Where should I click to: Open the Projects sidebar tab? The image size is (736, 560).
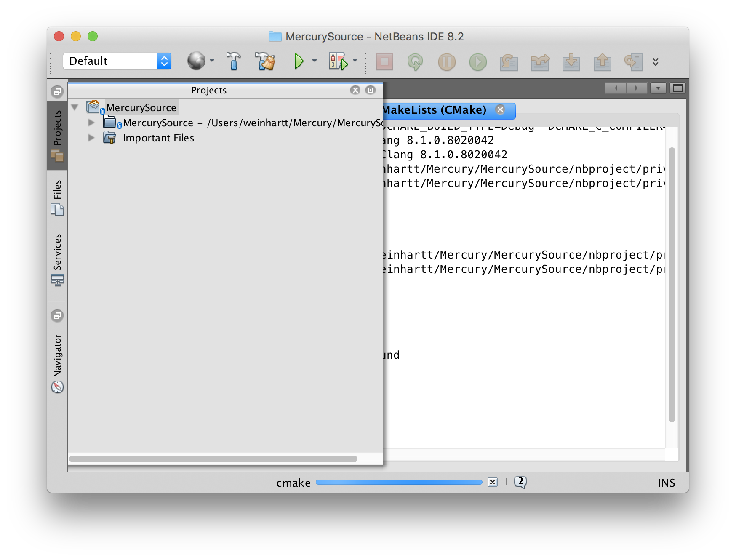[x=58, y=136]
